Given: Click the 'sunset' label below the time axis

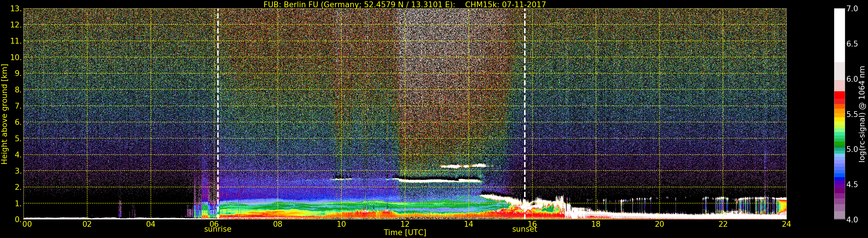Looking at the screenshot, I should 525,229.
